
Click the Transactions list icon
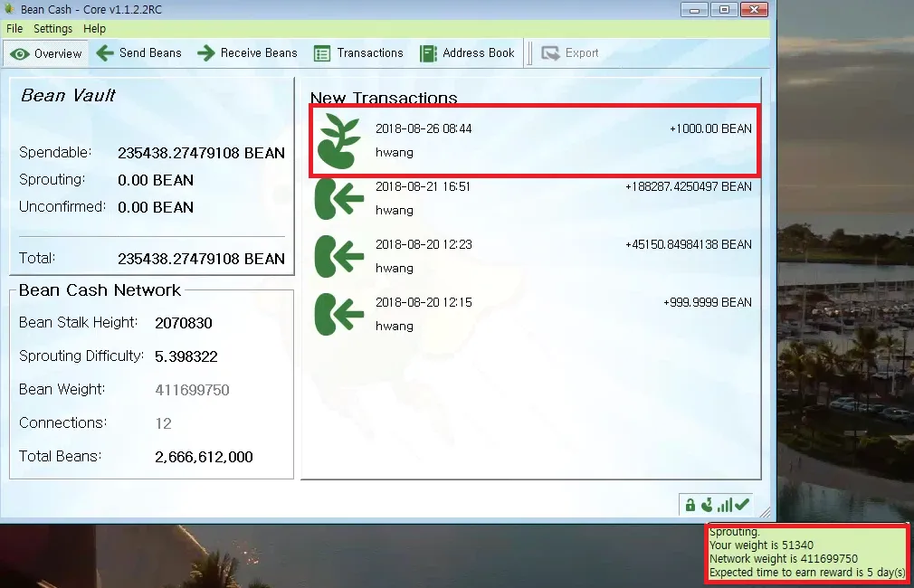click(x=322, y=53)
